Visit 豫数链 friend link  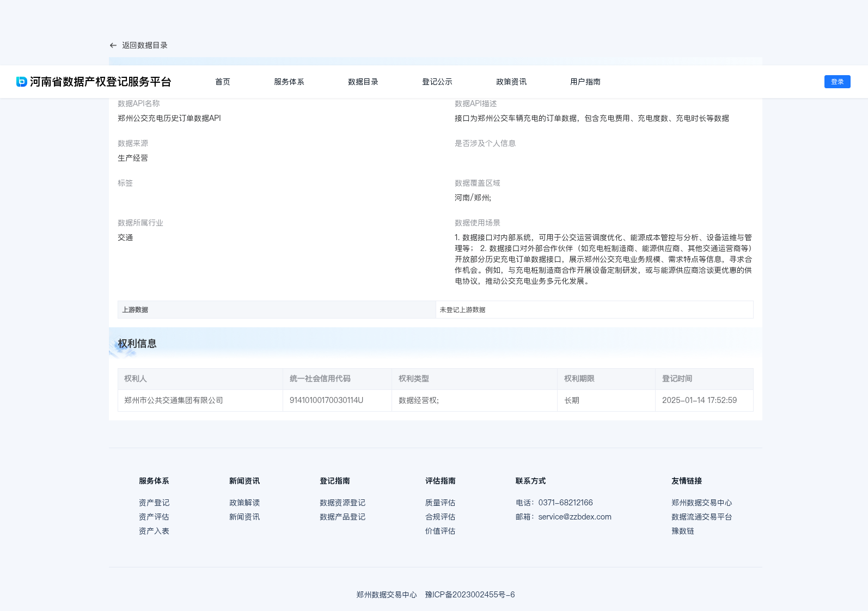[683, 531]
